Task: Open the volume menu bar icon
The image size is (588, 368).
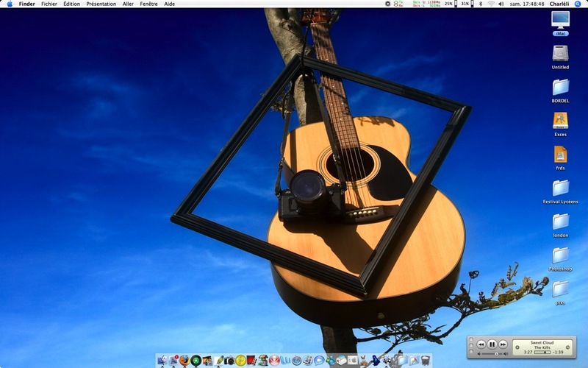Action: [501, 4]
